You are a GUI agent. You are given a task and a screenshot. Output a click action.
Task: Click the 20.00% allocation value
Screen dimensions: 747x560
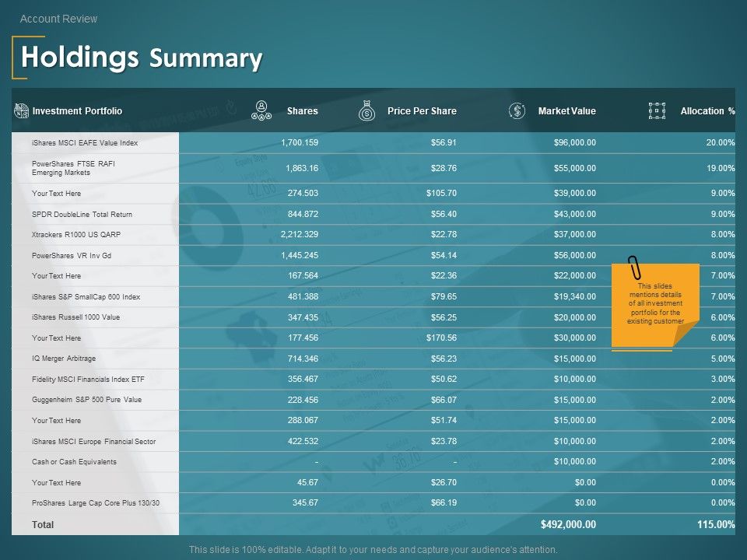click(721, 142)
